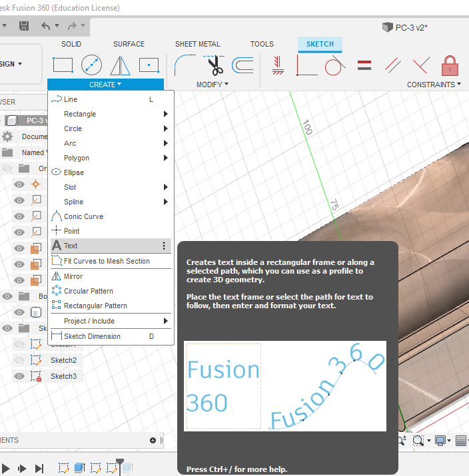
Task: Expand the Spline submenu arrow
Action: coord(165,202)
